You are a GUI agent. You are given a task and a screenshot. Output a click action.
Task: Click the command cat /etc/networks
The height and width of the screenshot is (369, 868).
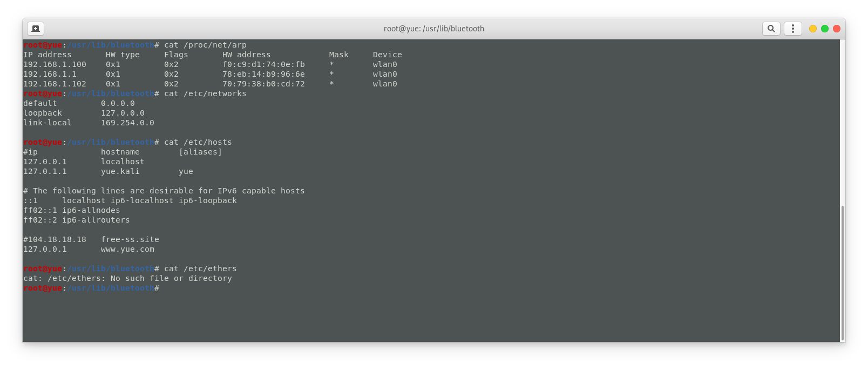coord(205,93)
